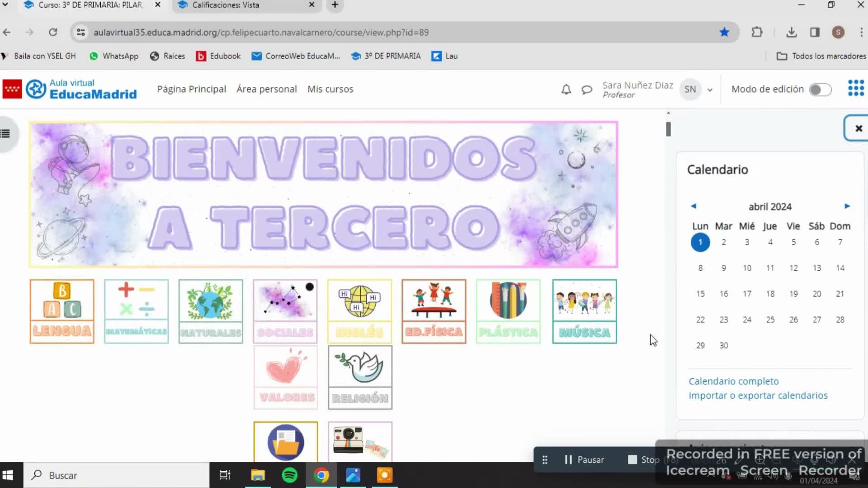Toggle Modo de edición switch
Screen dimensions: 868x488
click(820, 89)
